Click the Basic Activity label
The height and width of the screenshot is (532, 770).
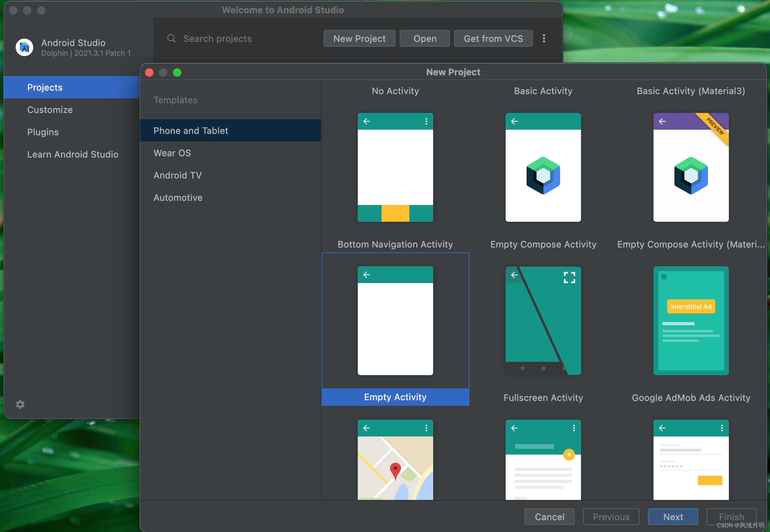click(543, 91)
